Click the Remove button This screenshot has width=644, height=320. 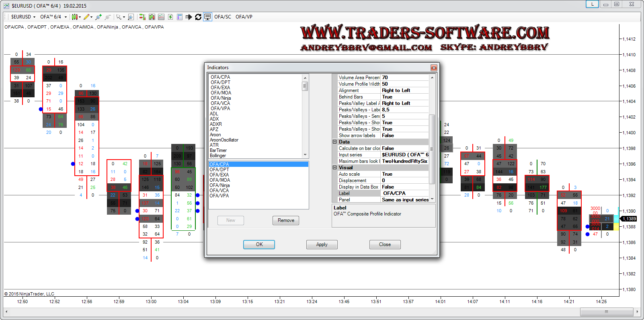pos(286,220)
